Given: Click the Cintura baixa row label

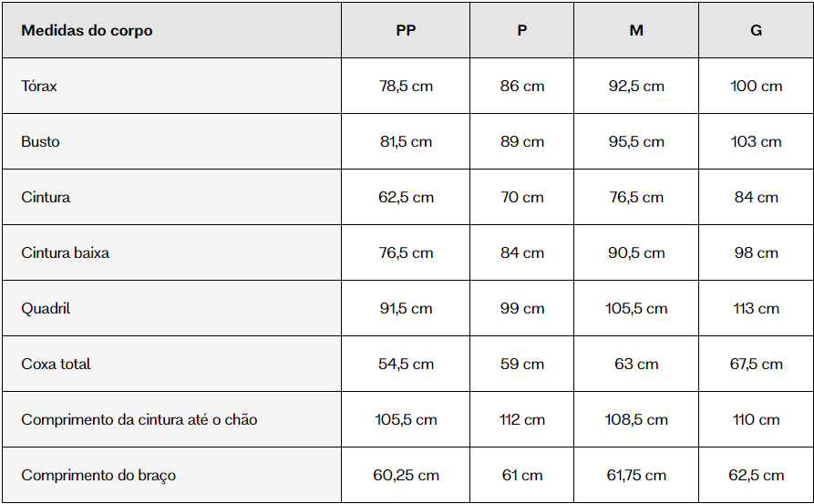Looking at the screenshot, I should pos(66,252).
